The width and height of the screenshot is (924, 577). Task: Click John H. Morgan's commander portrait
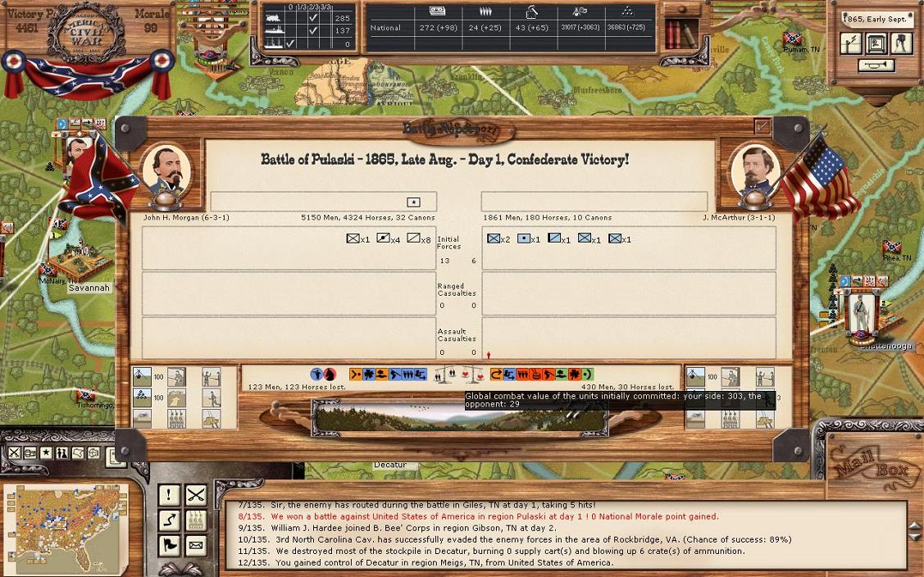(x=166, y=172)
